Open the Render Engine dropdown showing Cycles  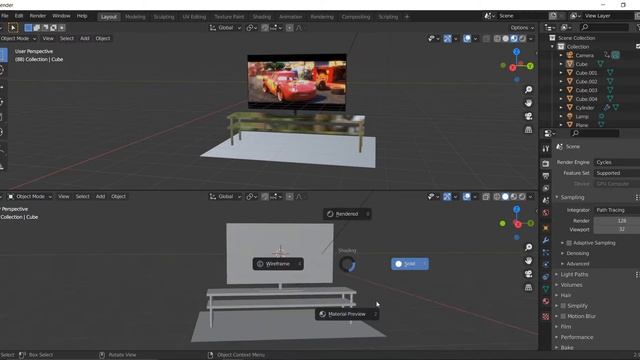click(x=617, y=162)
